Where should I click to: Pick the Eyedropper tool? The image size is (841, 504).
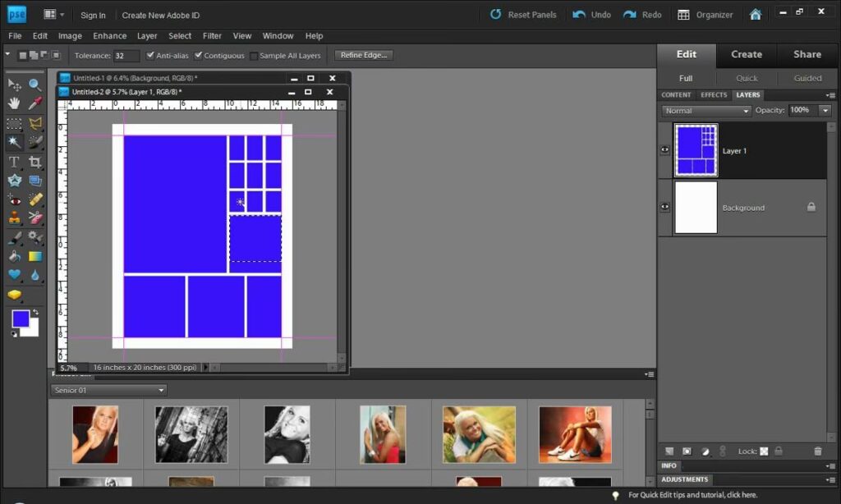[35, 103]
